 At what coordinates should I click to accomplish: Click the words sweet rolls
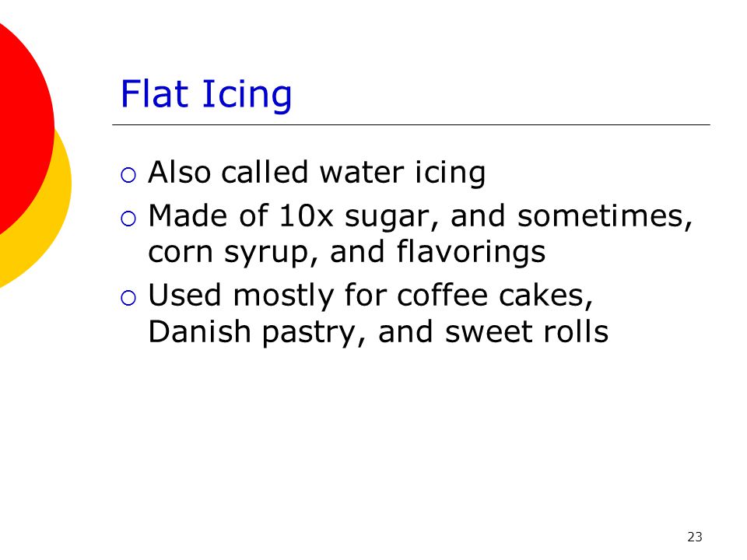[527, 331]
